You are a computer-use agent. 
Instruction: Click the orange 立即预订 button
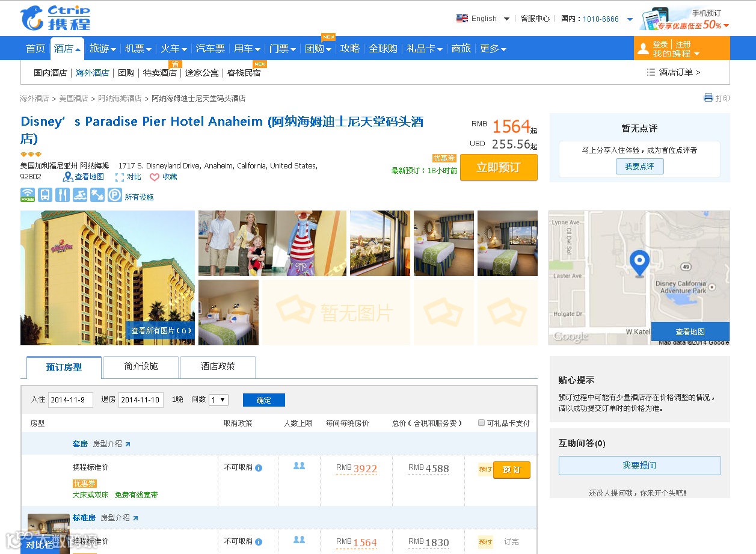499,167
